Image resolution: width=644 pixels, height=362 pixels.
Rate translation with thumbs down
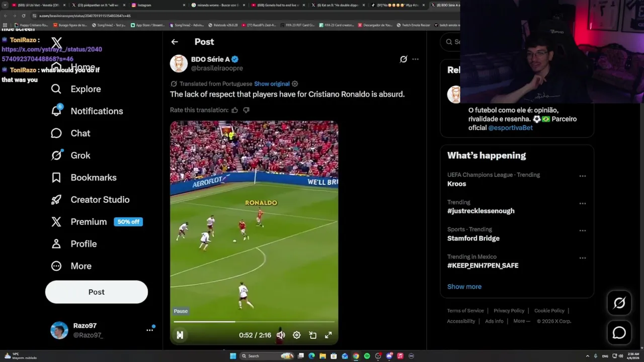(x=246, y=110)
